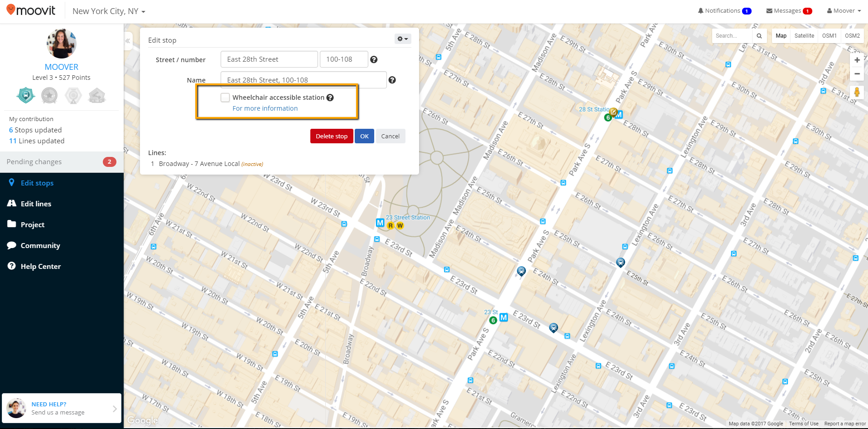
Task: Select the grey star badge
Action: coord(49,95)
